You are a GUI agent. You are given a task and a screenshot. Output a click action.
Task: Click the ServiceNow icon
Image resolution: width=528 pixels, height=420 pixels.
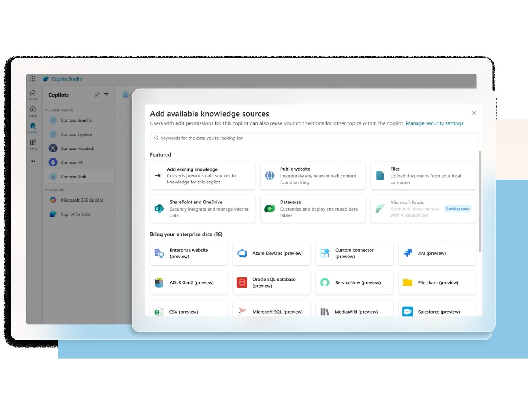coord(325,283)
